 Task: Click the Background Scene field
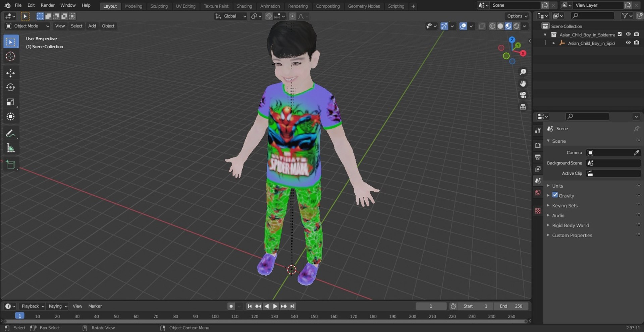pos(613,163)
